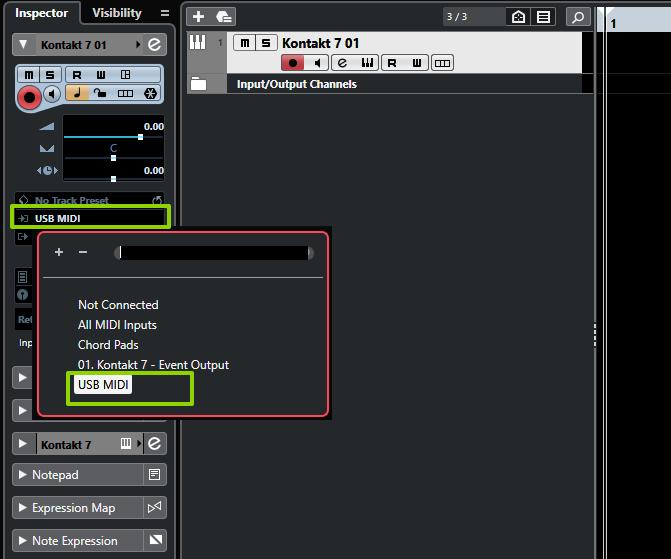
Task: Expand the Note Expression section
Action: (22, 541)
